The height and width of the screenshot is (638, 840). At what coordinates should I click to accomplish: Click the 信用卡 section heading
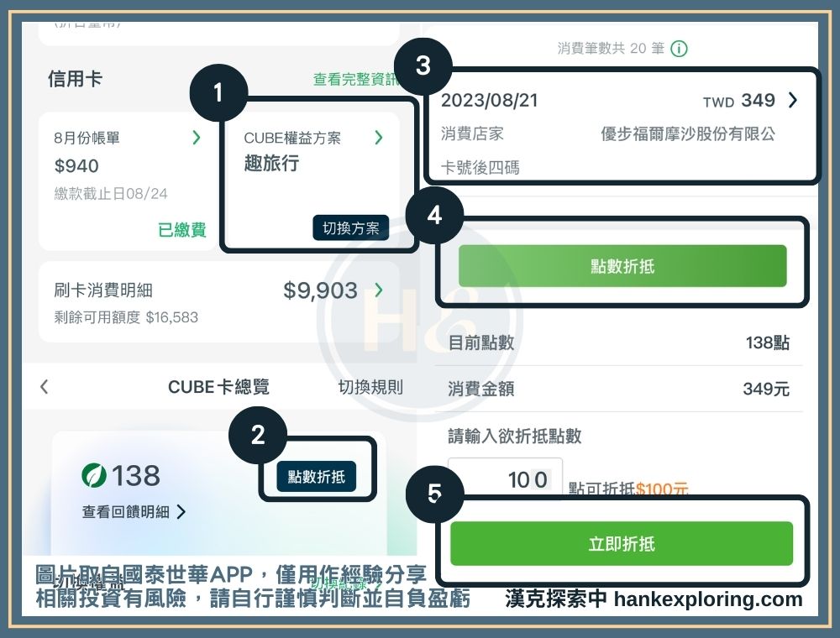point(75,79)
